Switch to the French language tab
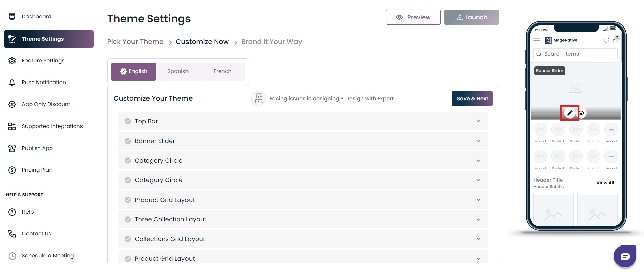Screen dimensions: 644x273 pos(222,71)
